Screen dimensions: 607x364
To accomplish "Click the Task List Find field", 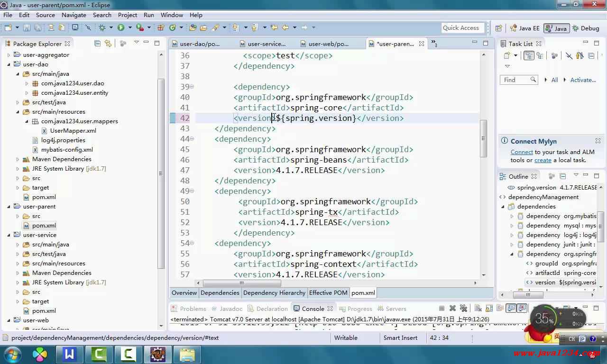I will point(518,80).
